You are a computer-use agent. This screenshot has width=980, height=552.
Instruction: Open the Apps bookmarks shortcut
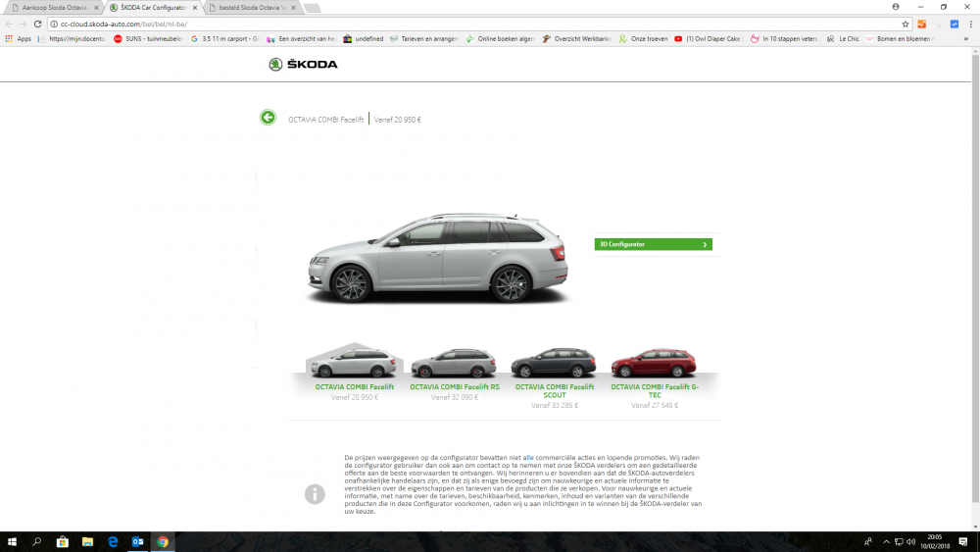[x=18, y=39]
